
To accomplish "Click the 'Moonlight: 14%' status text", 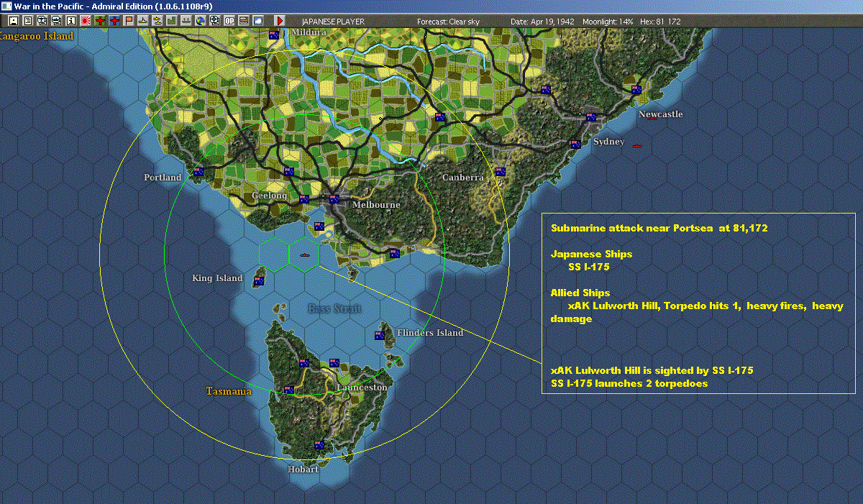I will pyautogui.click(x=608, y=22).
